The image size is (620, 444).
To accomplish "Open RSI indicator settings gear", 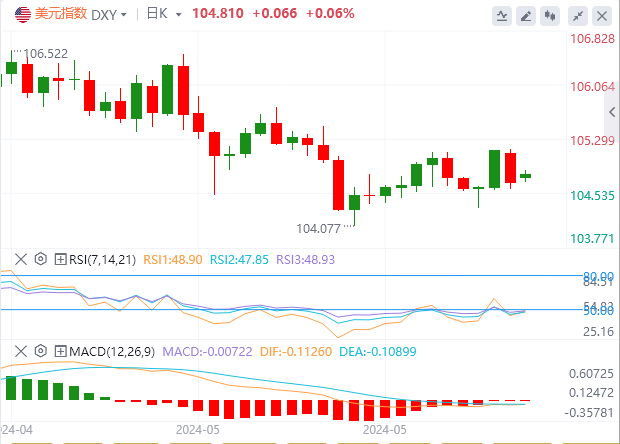I will pyautogui.click(x=41, y=259).
